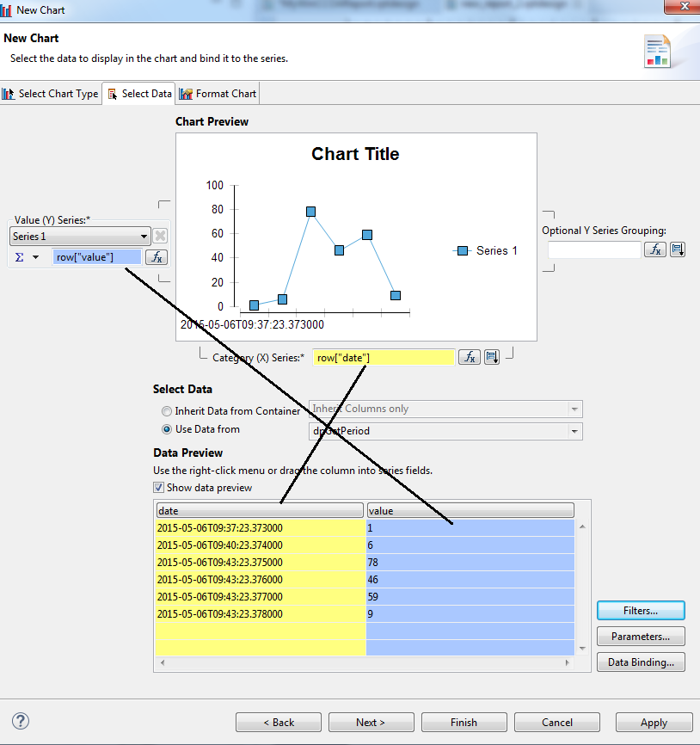Screen dimensions: 700x745
Task: Click the help question mark icon
Action: pos(21,721)
